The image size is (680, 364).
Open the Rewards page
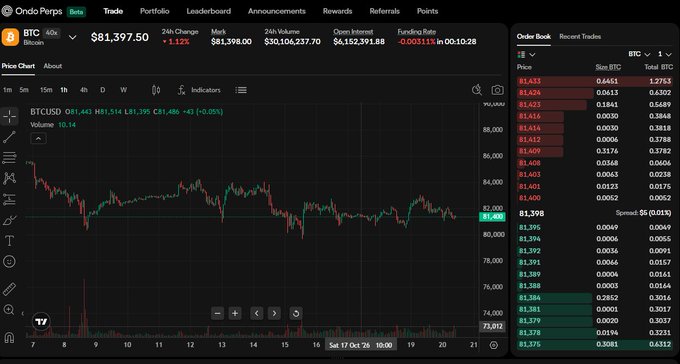[x=337, y=11]
